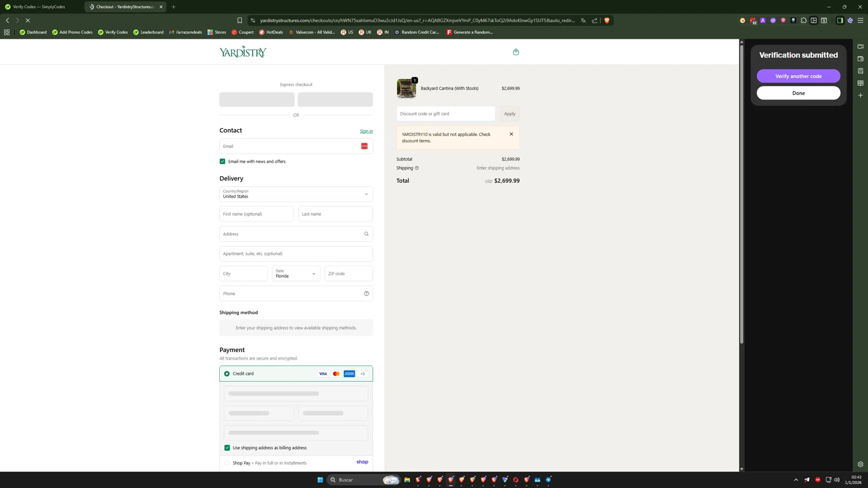Open the browser extensions puzzle icon
The image size is (868, 488).
click(804, 20)
